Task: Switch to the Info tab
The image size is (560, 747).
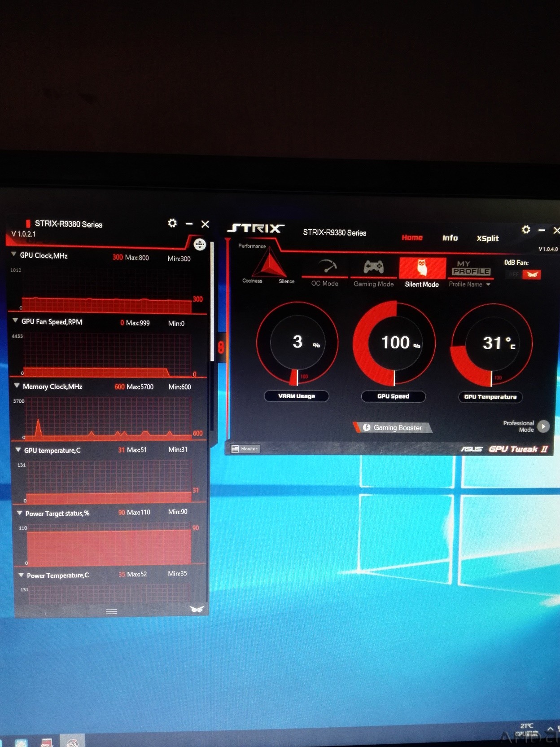Action: pos(450,238)
